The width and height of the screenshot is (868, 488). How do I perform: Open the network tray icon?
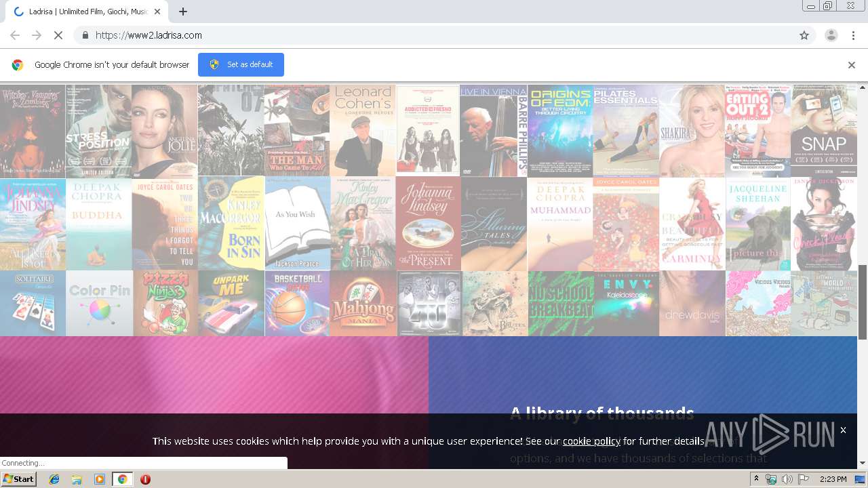point(771,479)
